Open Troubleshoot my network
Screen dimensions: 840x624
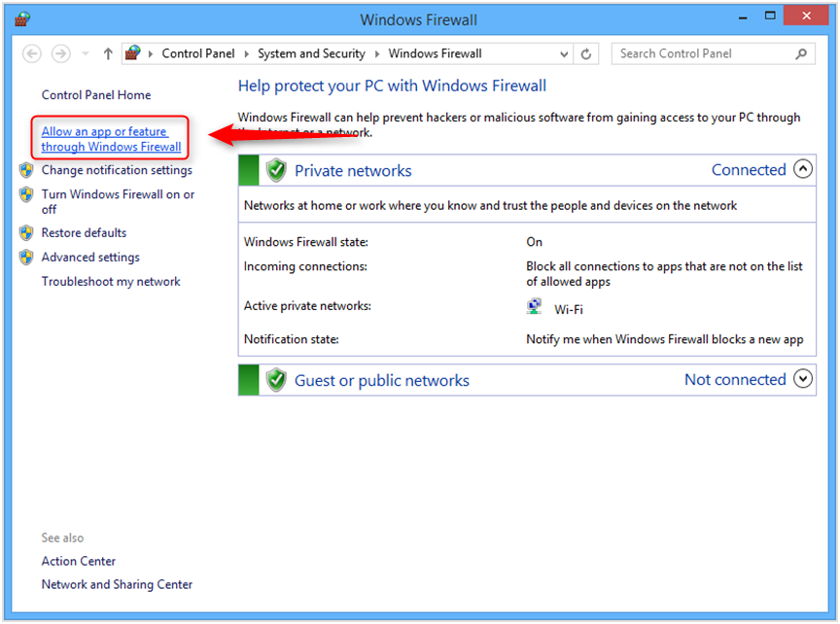tap(111, 282)
